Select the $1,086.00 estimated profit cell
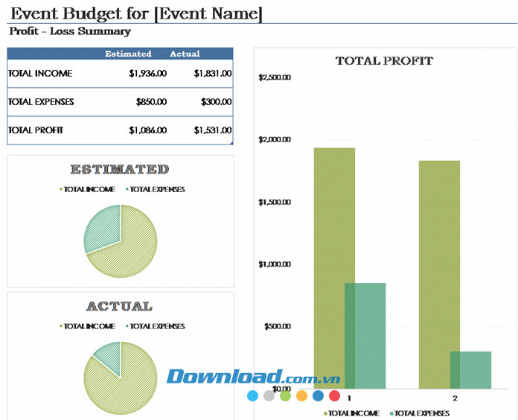 point(148,130)
